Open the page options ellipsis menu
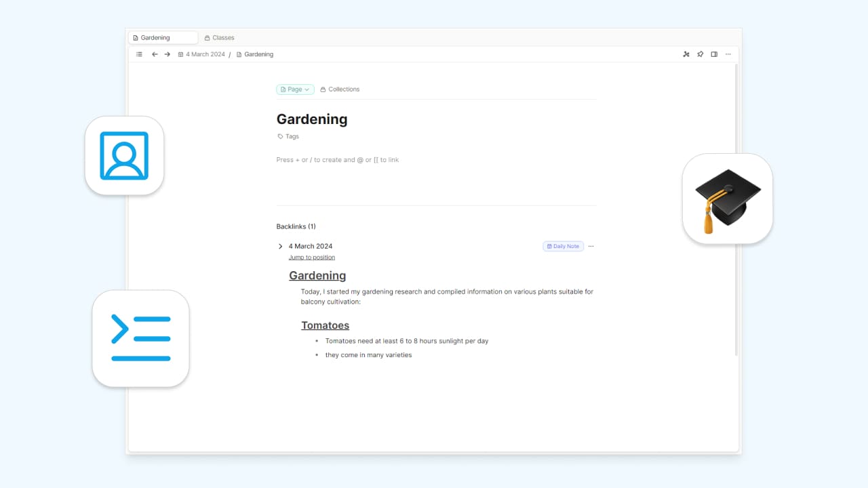The width and height of the screenshot is (868, 488). (x=728, y=54)
